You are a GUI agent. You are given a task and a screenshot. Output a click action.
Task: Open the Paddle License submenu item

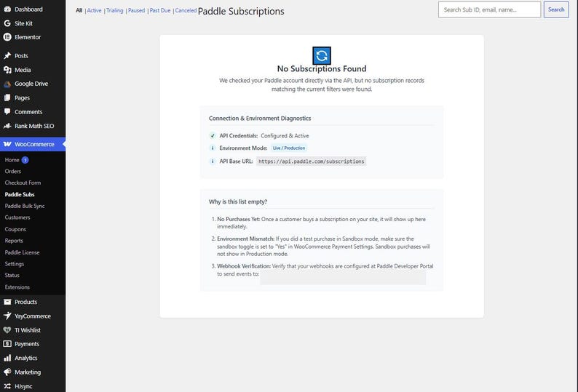pos(22,252)
